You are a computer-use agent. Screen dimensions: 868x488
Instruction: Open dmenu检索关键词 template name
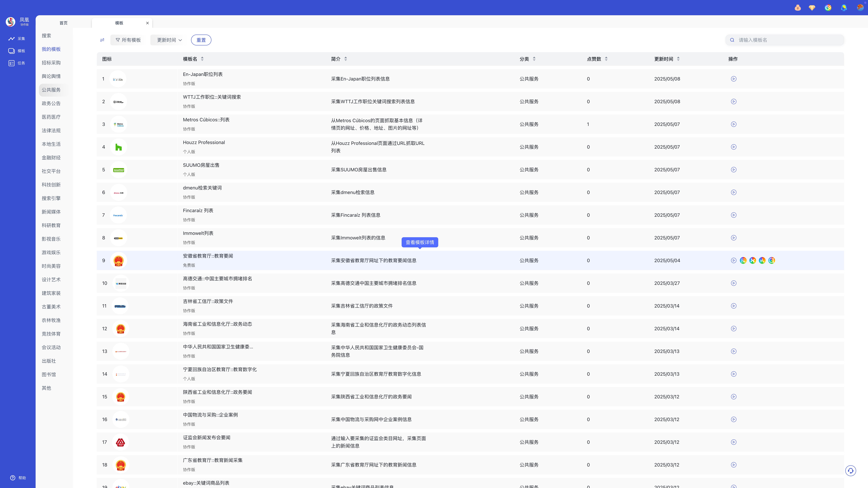pyautogui.click(x=202, y=188)
